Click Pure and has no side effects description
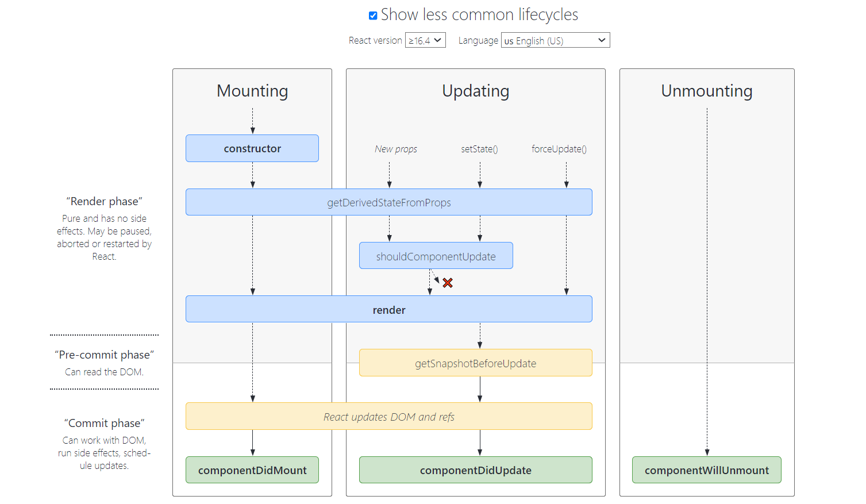866x504 pixels. [104, 237]
